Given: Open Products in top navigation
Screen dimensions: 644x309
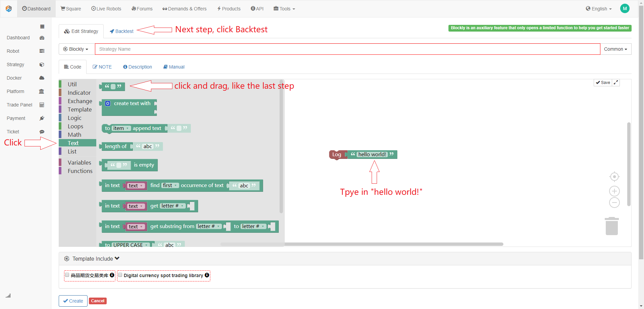Looking at the screenshot, I should click(x=229, y=9).
